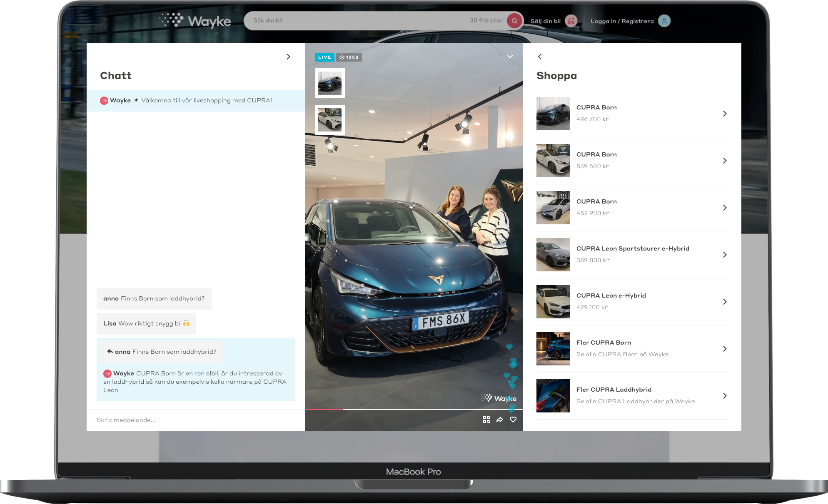Click the Wayke logo in the header
This screenshot has height=504, width=828.
tap(195, 20)
